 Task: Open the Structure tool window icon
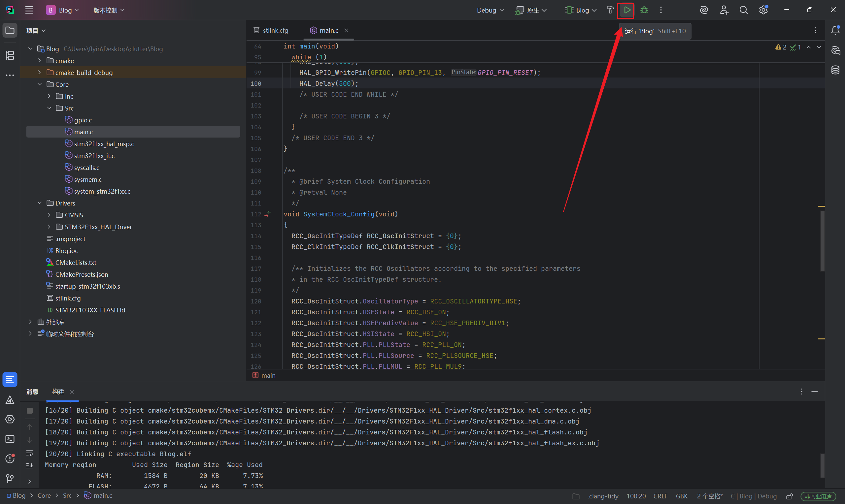10,55
